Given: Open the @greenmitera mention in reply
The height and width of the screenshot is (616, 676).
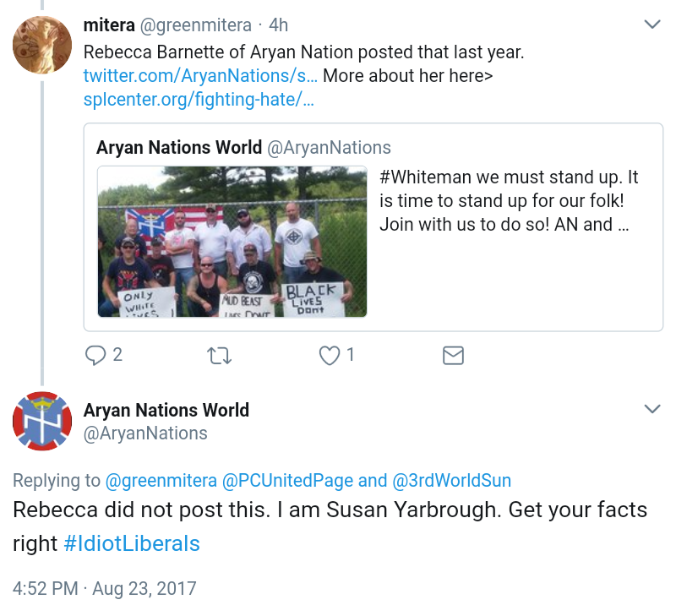Looking at the screenshot, I should click(160, 481).
